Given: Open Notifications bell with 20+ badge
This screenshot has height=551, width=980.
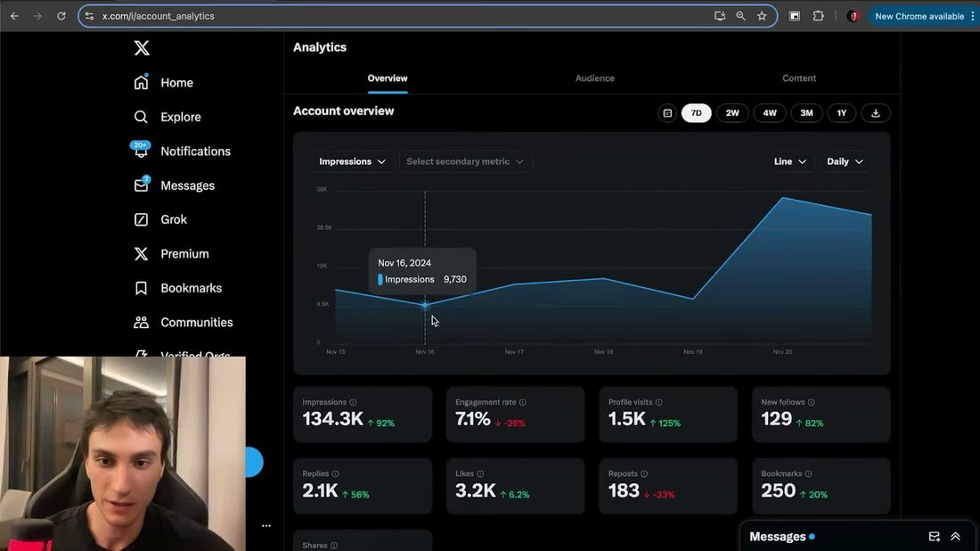Looking at the screenshot, I should 141,150.
